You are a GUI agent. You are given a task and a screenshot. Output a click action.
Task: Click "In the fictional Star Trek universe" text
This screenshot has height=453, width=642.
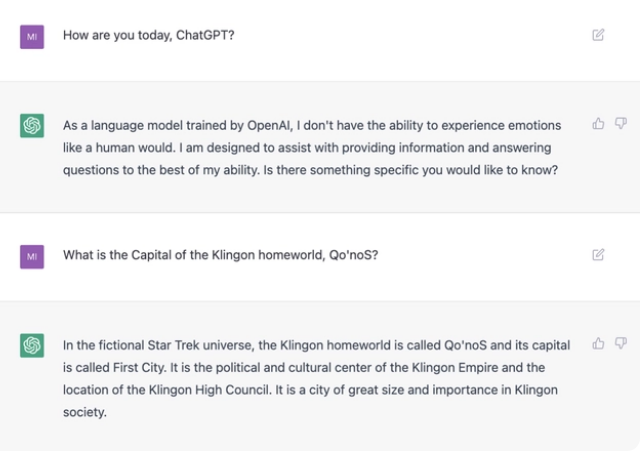pyautogui.click(x=166, y=345)
